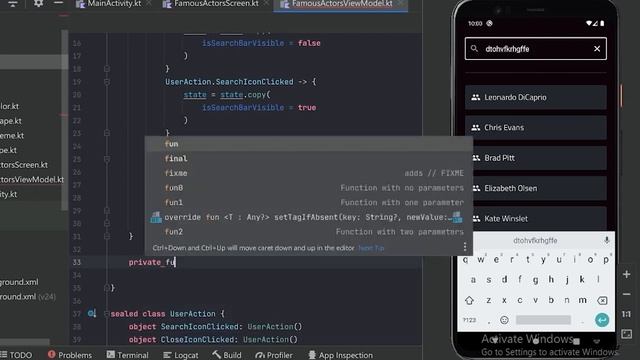Toggle fold marker at line 23
640x360 pixels.
click(x=107, y=133)
